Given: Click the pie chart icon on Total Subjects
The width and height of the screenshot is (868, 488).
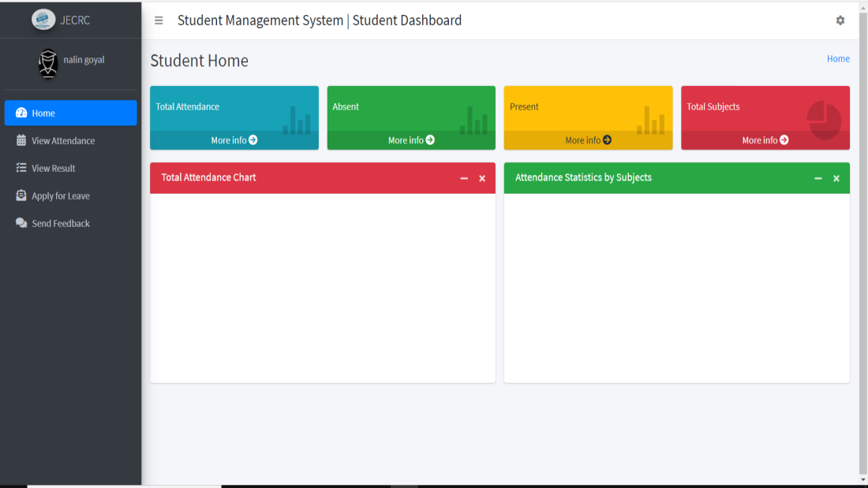Looking at the screenshot, I should [824, 120].
